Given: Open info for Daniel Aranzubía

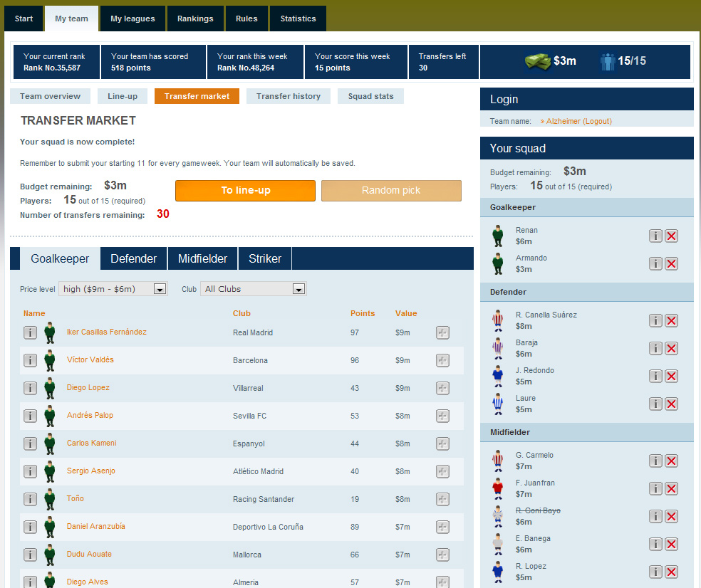Looking at the screenshot, I should pyautogui.click(x=30, y=526).
